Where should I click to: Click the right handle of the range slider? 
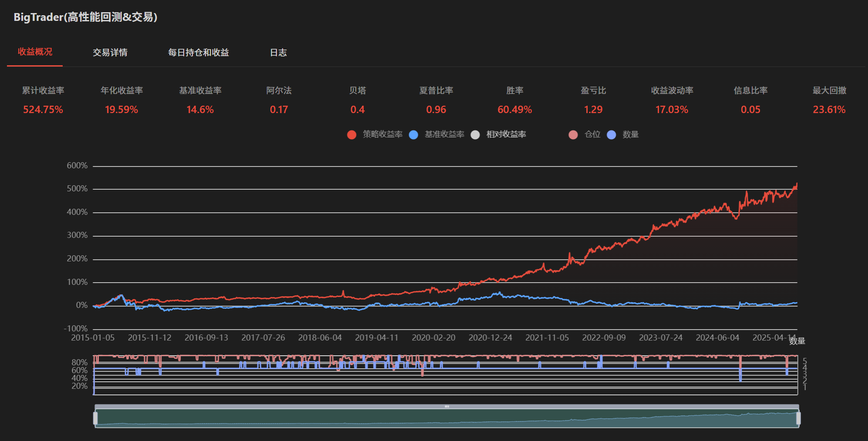798,418
